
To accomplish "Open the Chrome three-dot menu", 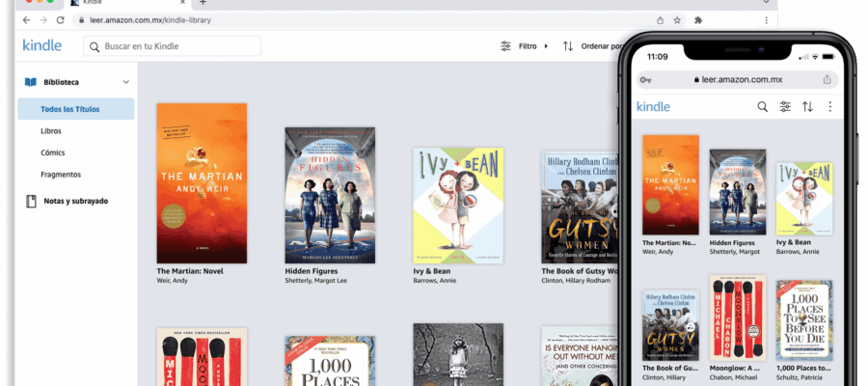I will pos(766,20).
